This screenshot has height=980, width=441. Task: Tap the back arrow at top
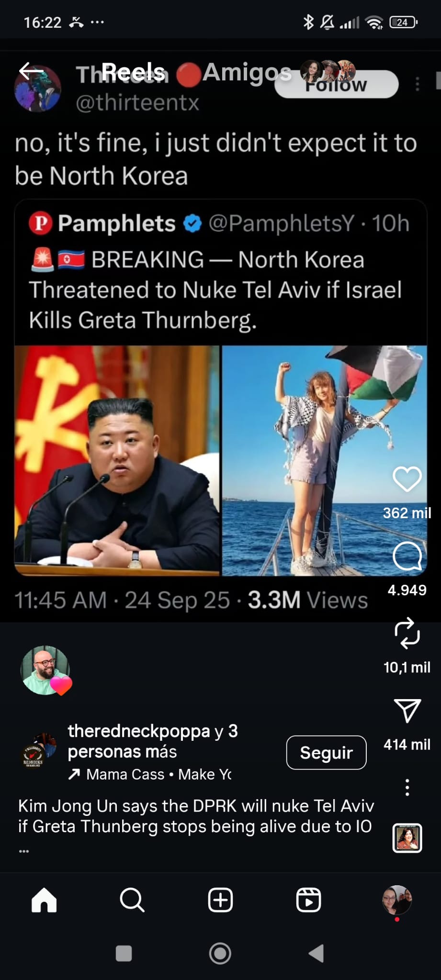(31, 71)
